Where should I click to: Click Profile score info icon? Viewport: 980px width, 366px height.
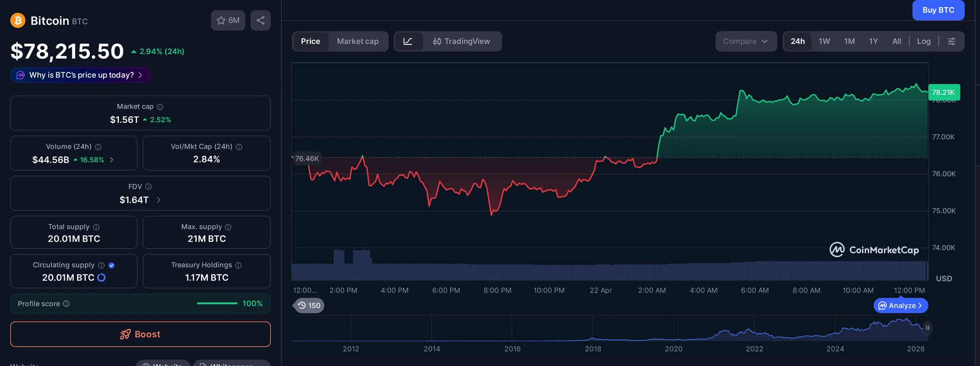pyautogui.click(x=66, y=304)
